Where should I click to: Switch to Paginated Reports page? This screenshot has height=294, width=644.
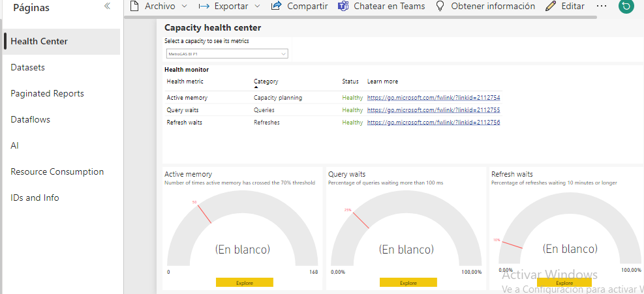tap(47, 94)
